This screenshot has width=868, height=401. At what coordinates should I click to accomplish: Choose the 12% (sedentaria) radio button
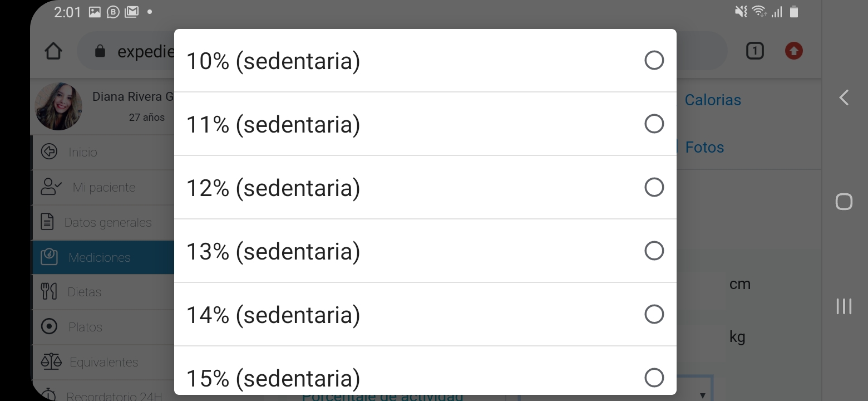coord(654,187)
